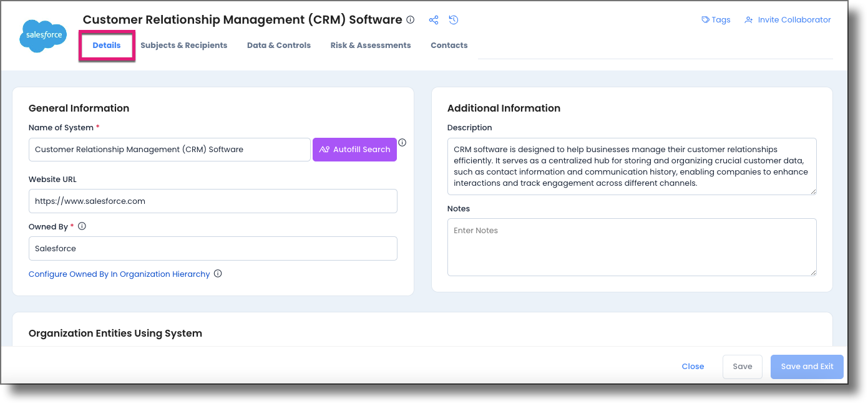Click the General Information heading
The width and height of the screenshot is (868, 404).
point(79,108)
